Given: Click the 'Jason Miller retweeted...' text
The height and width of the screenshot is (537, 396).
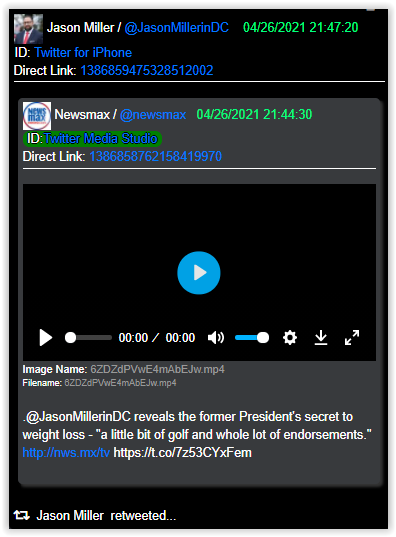Looking at the screenshot, I should 106,515.
